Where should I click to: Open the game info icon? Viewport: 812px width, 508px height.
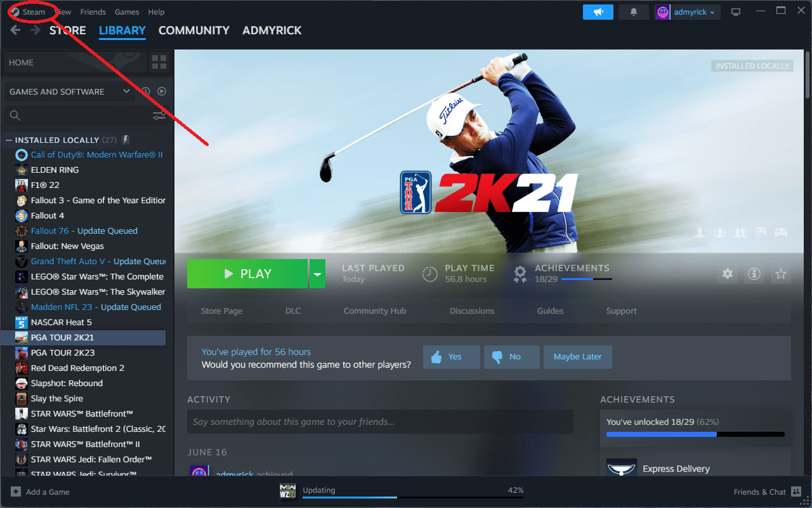[x=754, y=274]
